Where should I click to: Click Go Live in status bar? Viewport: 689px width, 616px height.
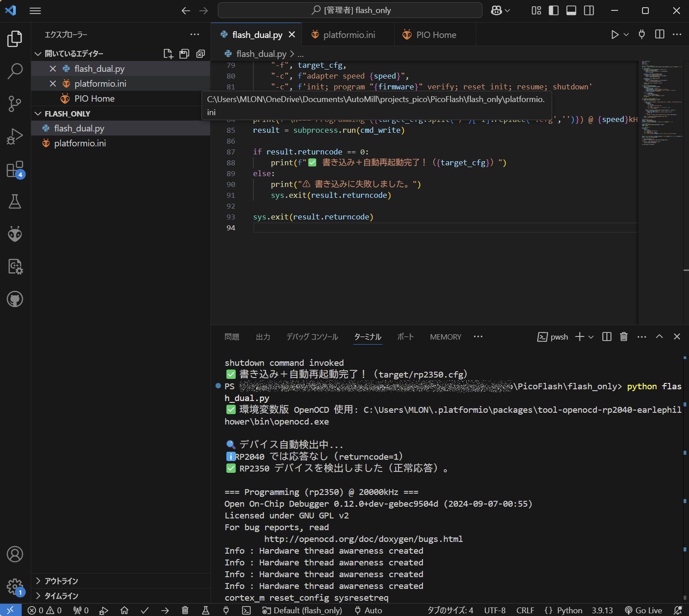tap(643, 611)
